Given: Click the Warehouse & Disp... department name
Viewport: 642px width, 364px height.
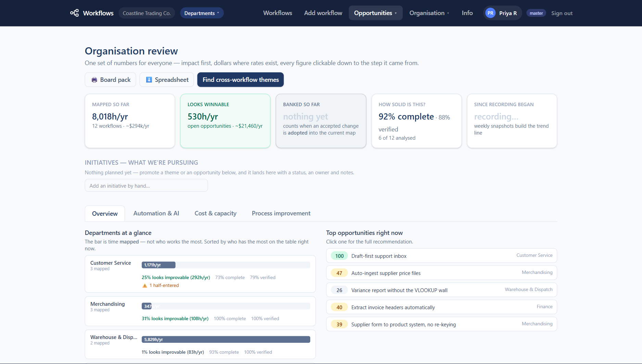Looking at the screenshot, I should [114, 337].
